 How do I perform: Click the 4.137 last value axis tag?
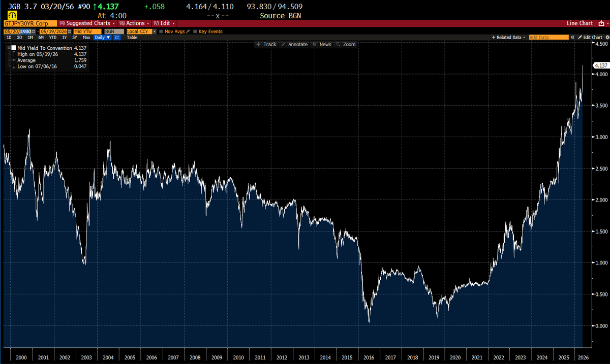pos(601,65)
